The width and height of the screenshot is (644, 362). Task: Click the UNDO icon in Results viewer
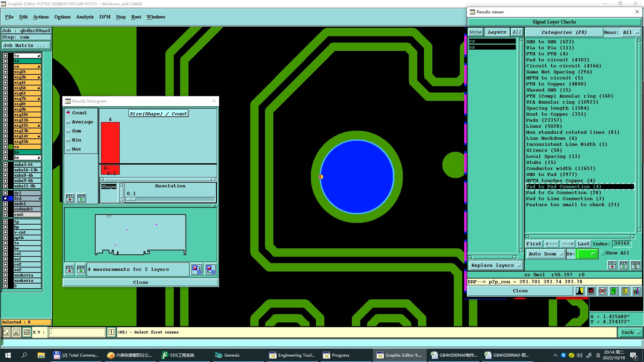coord(635,265)
